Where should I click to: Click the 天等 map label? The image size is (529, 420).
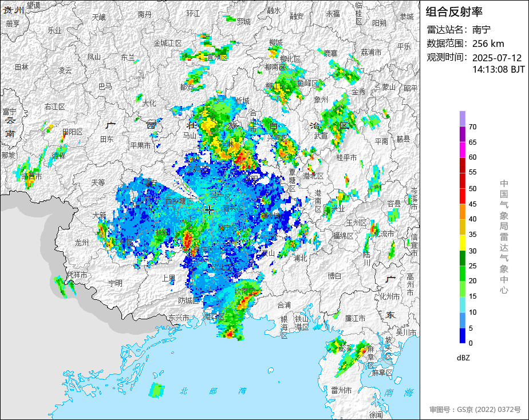click(98, 183)
